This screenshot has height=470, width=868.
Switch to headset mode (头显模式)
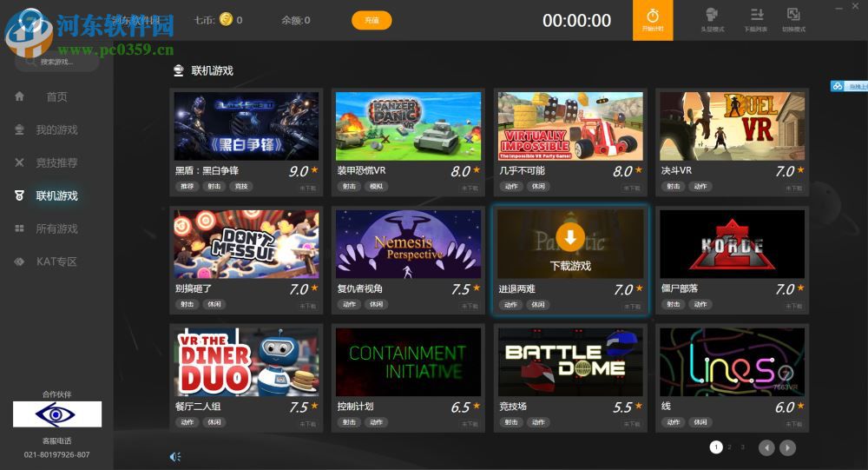click(x=712, y=20)
